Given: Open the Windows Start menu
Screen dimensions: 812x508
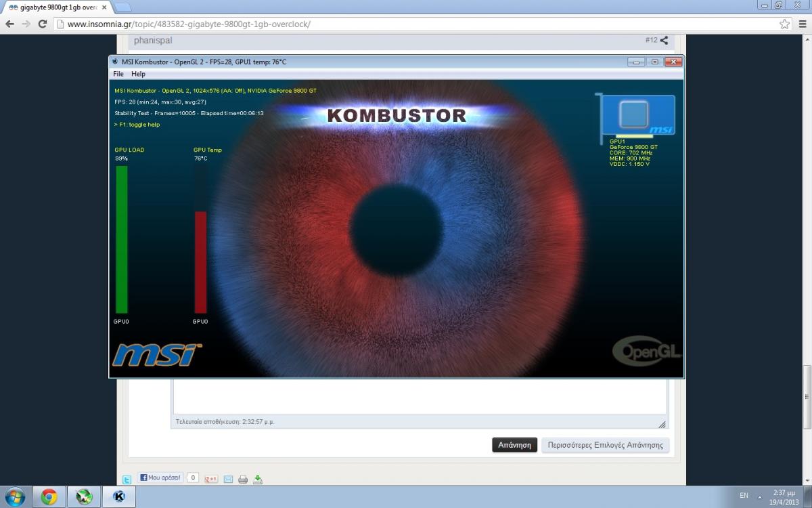Looking at the screenshot, I should point(14,497).
